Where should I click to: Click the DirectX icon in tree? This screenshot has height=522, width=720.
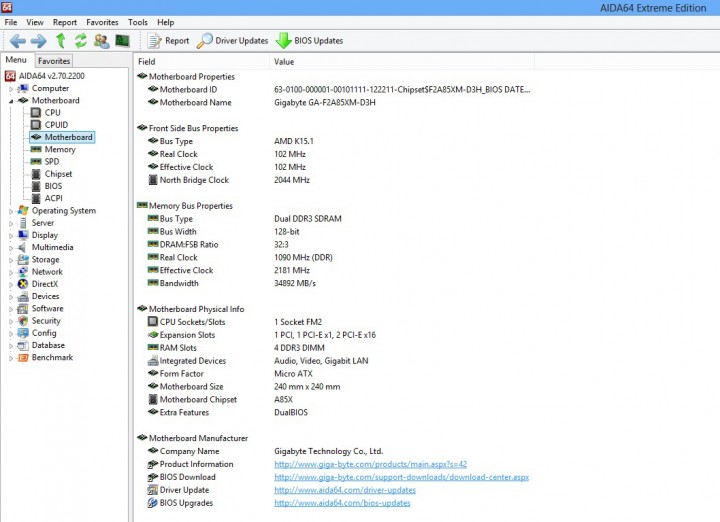(22, 284)
